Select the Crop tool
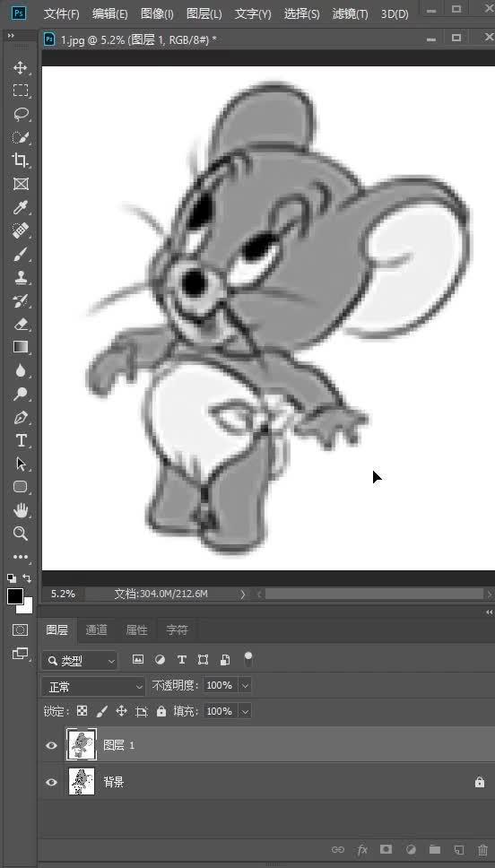Image resolution: width=495 pixels, height=868 pixels. 21,161
